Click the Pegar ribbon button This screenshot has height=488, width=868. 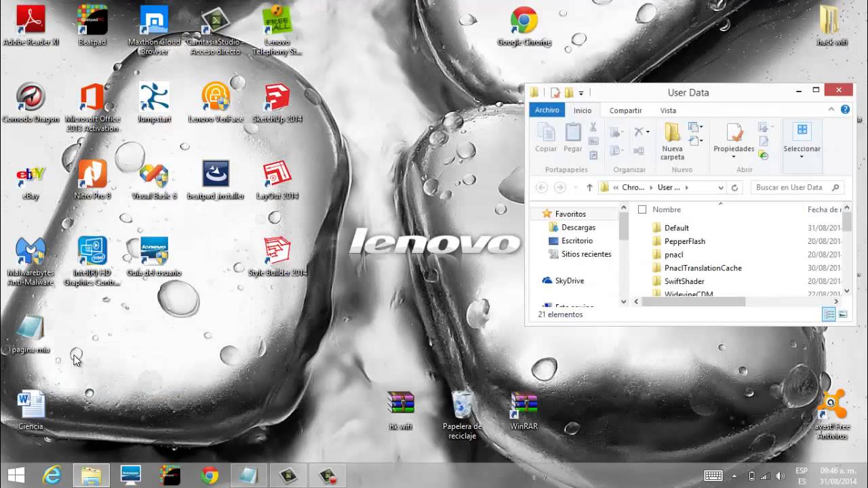tap(573, 138)
